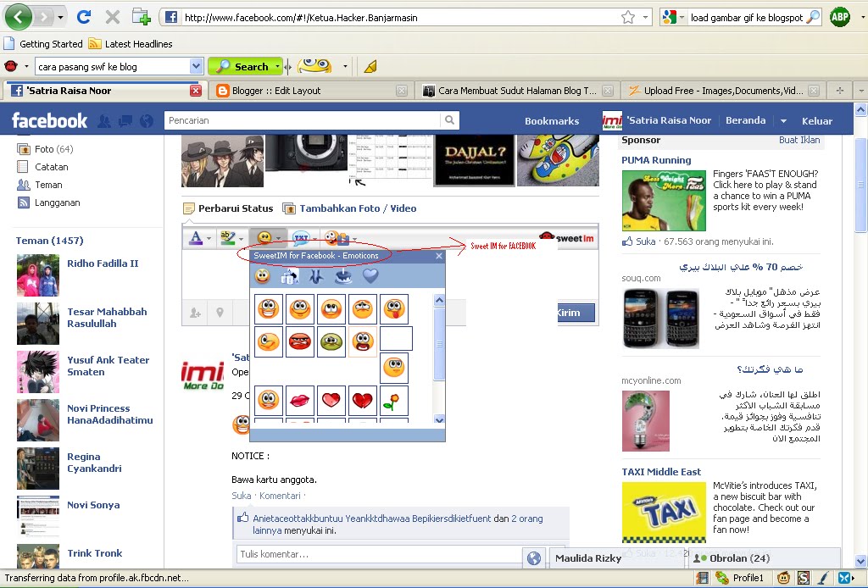Open friend Ridho Fadilla II profile
Screen dimensions: 868x588
click(x=103, y=263)
